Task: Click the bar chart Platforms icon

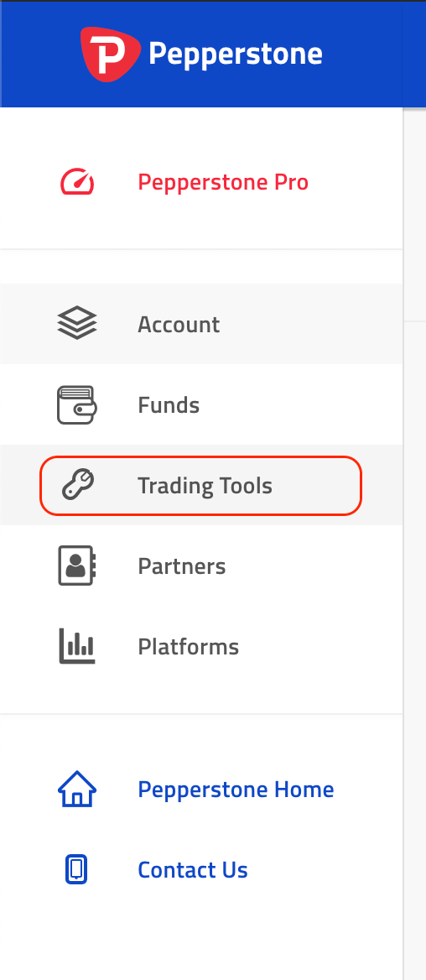Action: coord(77,646)
